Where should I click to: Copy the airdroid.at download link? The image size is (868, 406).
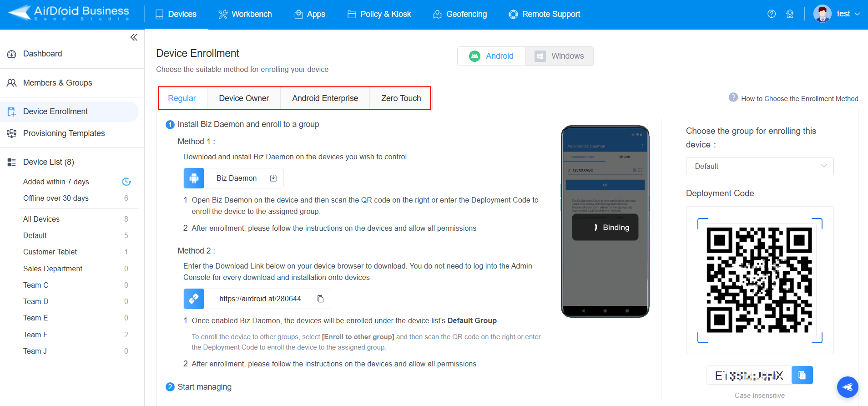coord(320,299)
